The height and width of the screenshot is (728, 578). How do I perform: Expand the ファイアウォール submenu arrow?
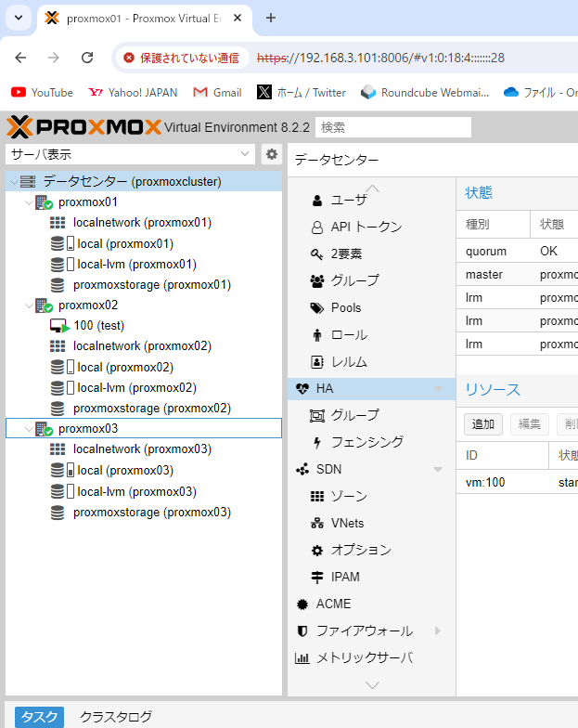438,631
